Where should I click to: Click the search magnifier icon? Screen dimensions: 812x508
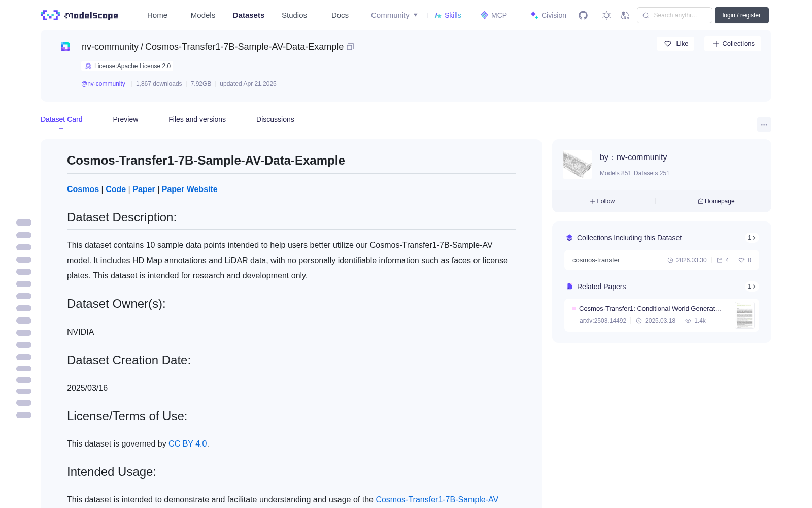point(646,15)
